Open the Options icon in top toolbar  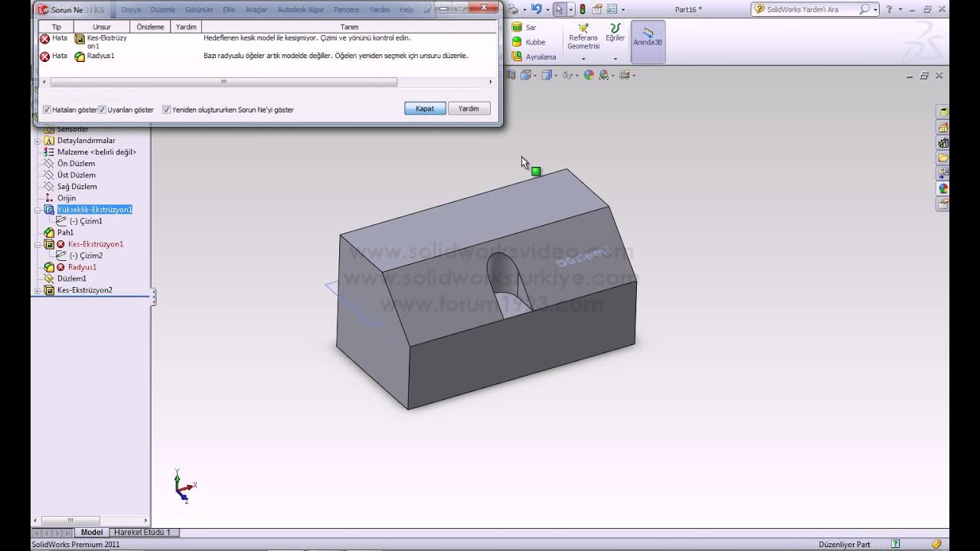pyautogui.click(x=613, y=9)
